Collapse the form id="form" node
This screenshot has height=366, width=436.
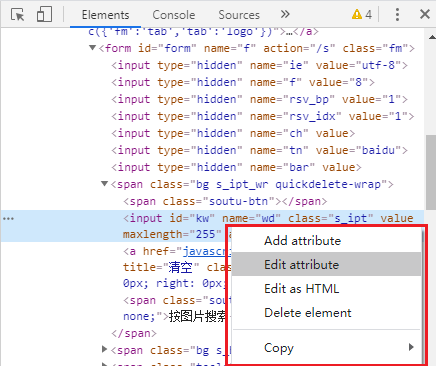[92, 48]
